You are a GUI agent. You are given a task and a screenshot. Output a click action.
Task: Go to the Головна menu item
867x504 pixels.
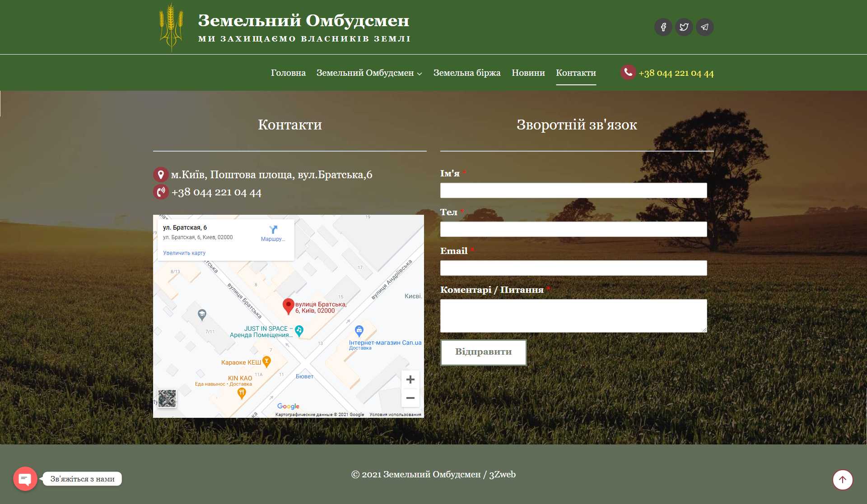(288, 73)
